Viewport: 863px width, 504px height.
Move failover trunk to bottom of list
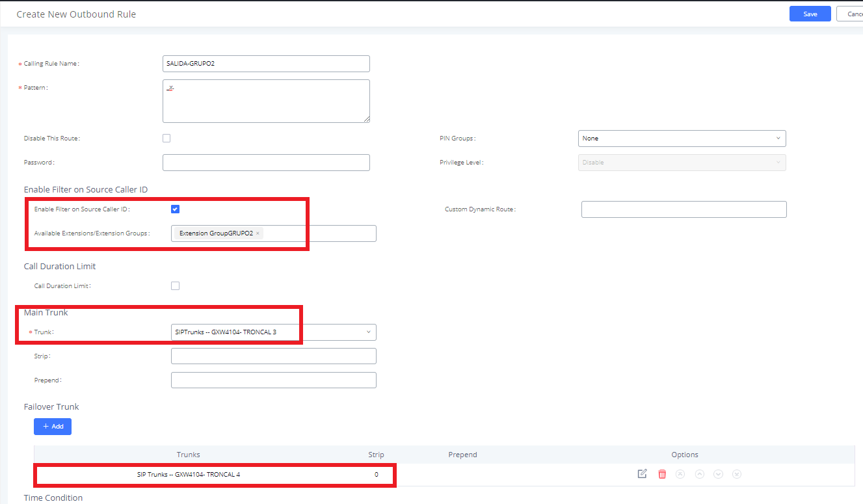[736, 473]
